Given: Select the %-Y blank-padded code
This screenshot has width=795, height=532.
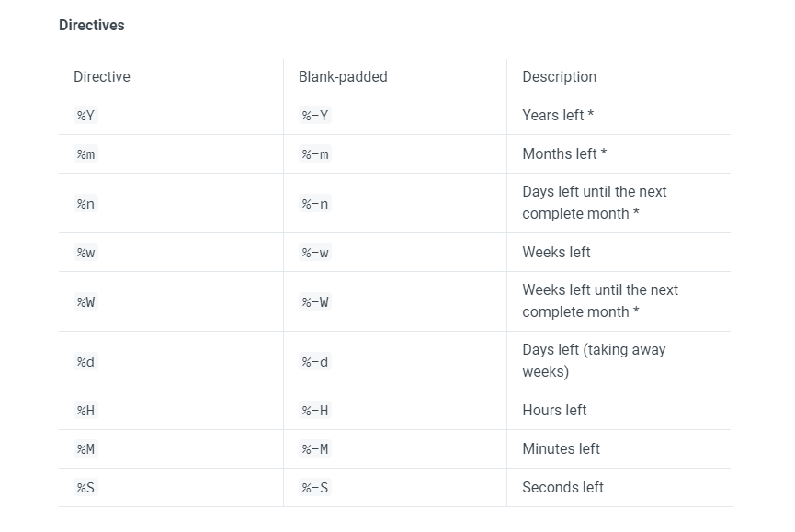Looking at the screenshot, I should click(x=315, y=116).
